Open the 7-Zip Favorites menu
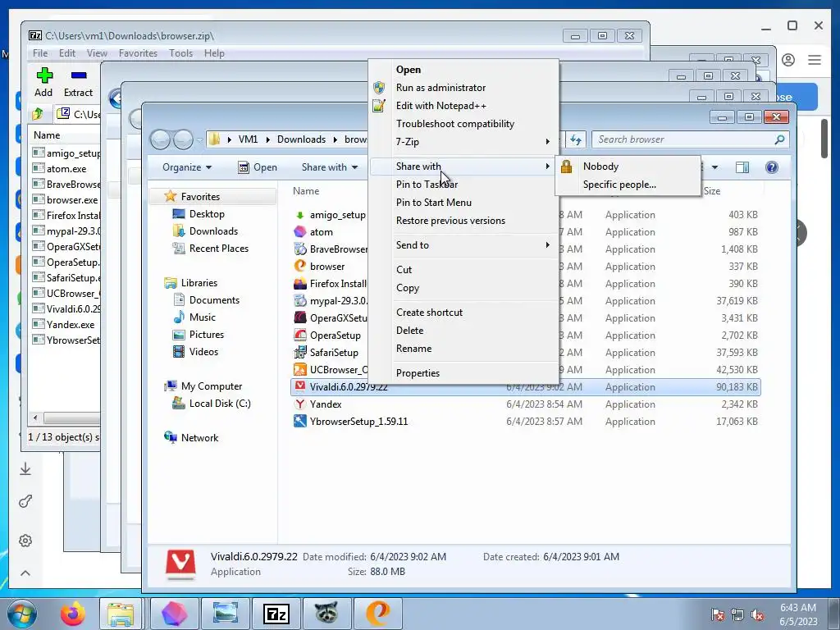Image resolution: width=840 pixels, height=630 pixels. click(x=138, y=53)
